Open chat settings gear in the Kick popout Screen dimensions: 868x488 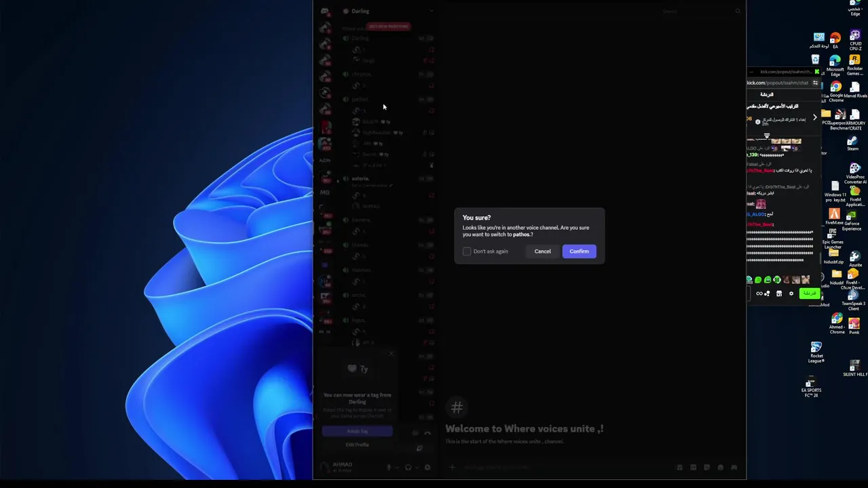point(791,293)
